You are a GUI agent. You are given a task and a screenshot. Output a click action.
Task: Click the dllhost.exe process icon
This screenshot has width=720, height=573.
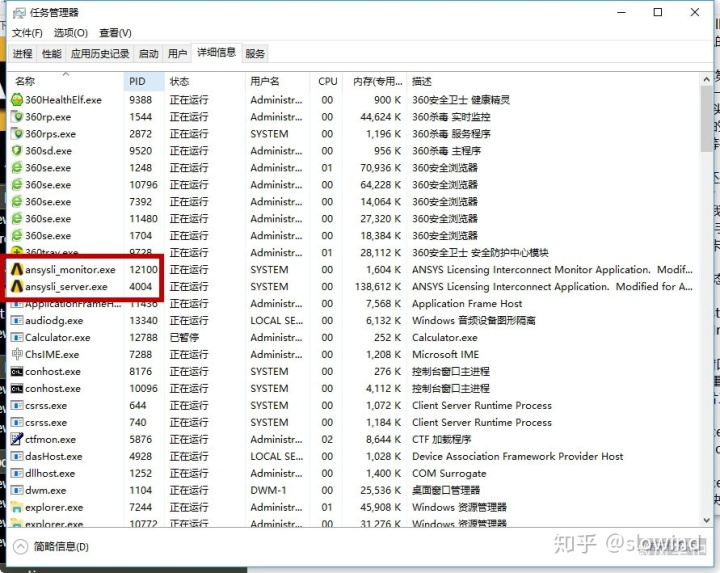17,473
